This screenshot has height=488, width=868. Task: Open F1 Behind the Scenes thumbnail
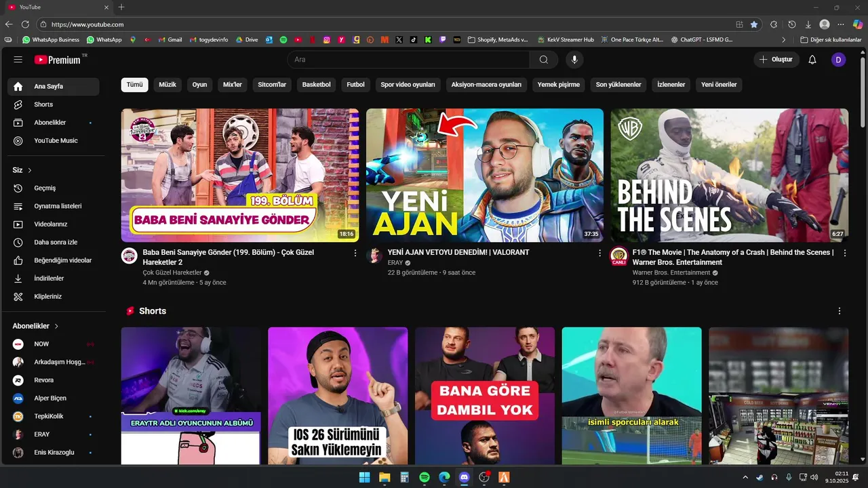click(730, 175)
